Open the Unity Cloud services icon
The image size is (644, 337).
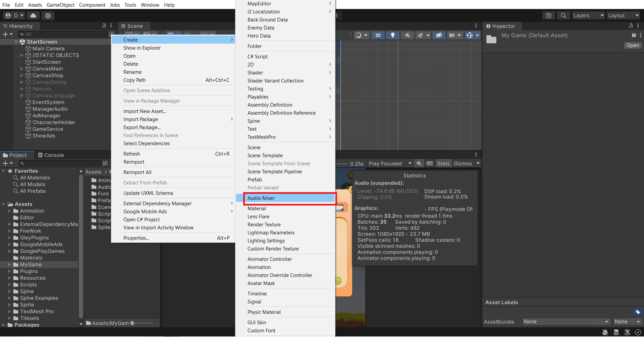tap(33, 15)
